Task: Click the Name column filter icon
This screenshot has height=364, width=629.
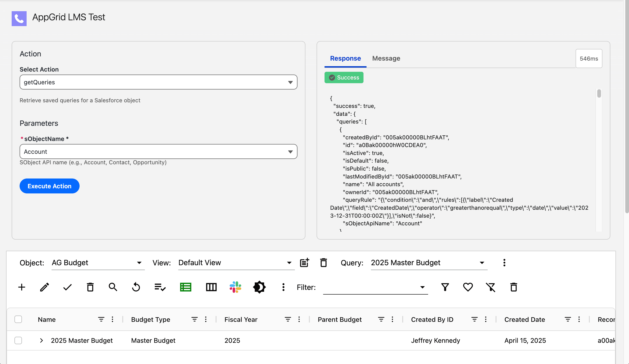Action: click(101, 319)
